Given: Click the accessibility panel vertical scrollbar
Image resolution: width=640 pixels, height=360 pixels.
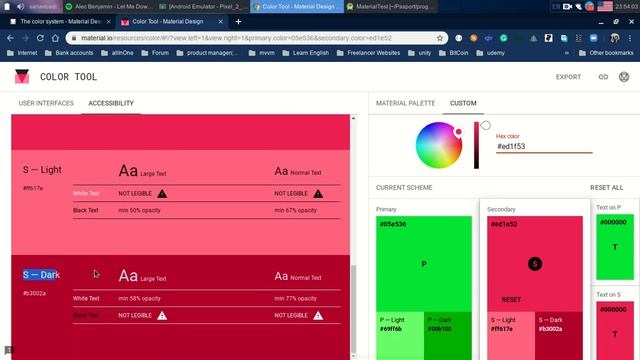Looking at the screenshot, I should pyautogui.click(x=353, y=309).
